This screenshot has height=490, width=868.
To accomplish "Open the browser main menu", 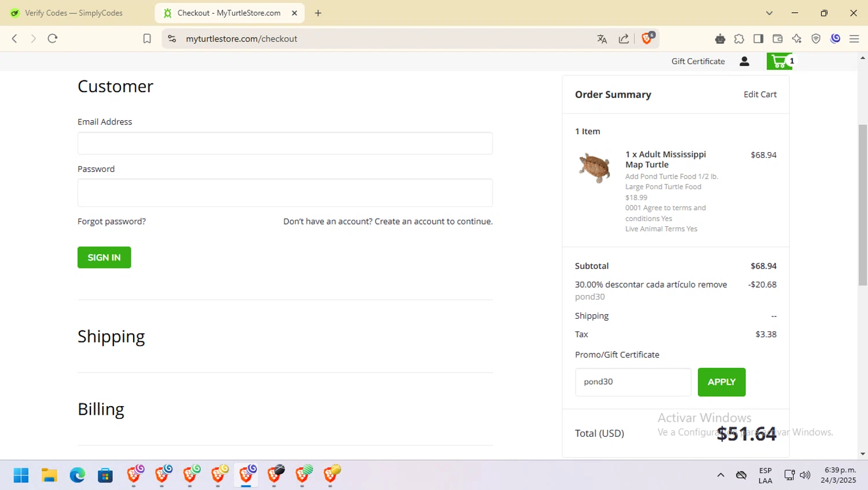I will [854, 39].
